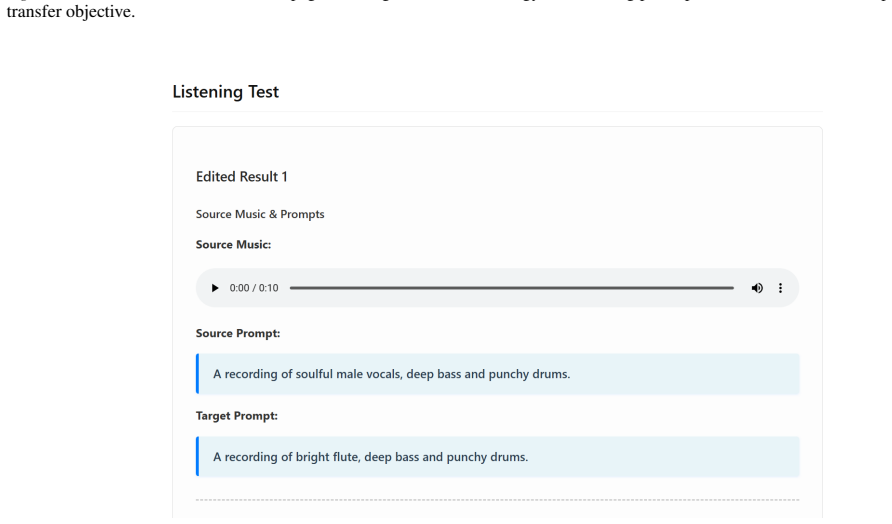Click the Target Prompt: label
The image size is (892, 524).
(237, 416)
